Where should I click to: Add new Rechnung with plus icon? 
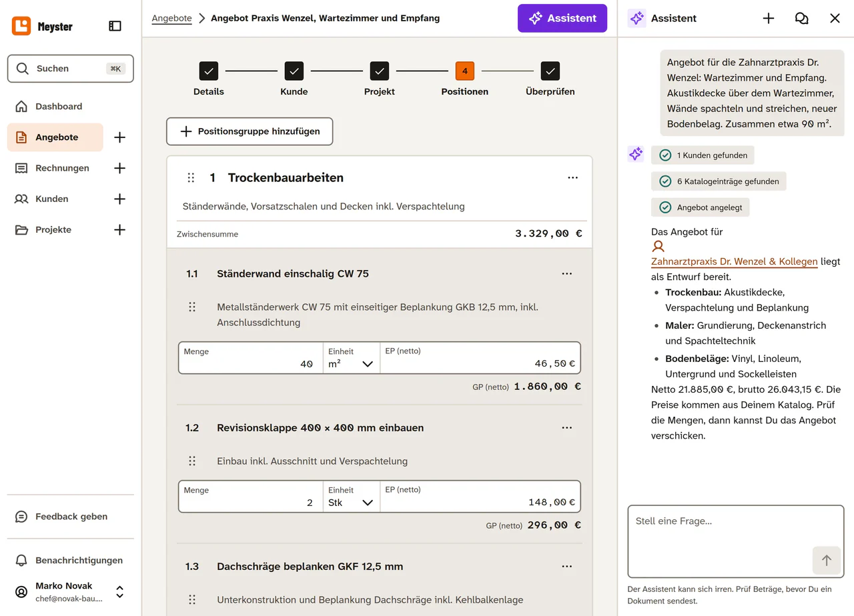click(x=120, y=168)
